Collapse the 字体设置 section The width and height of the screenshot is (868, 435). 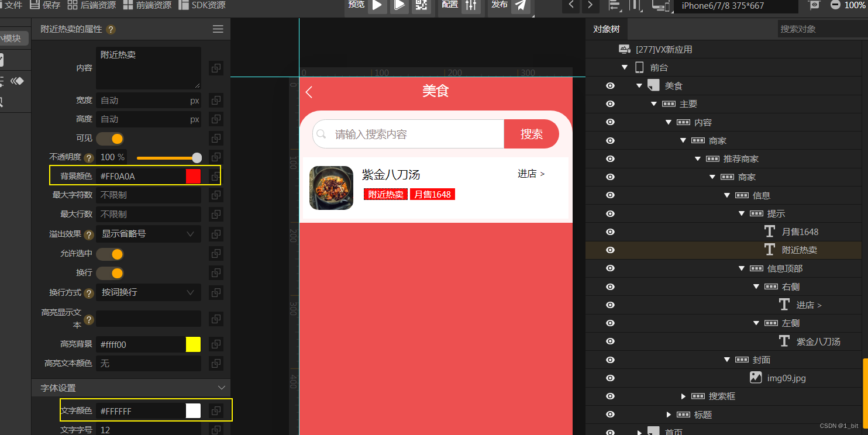tap(221, 388)
